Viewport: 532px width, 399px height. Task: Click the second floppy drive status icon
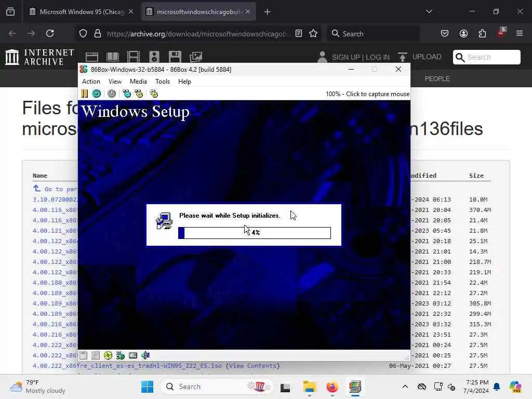(96, 355)
